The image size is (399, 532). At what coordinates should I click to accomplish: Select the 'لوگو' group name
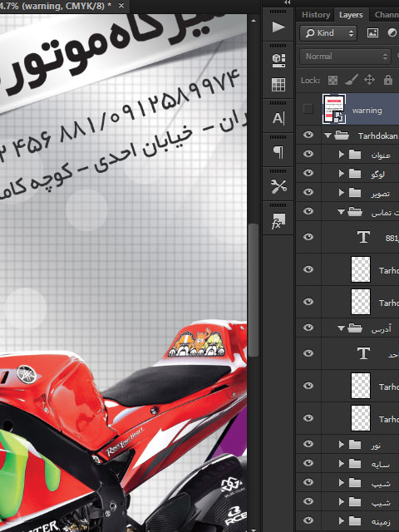coord(377,174)
